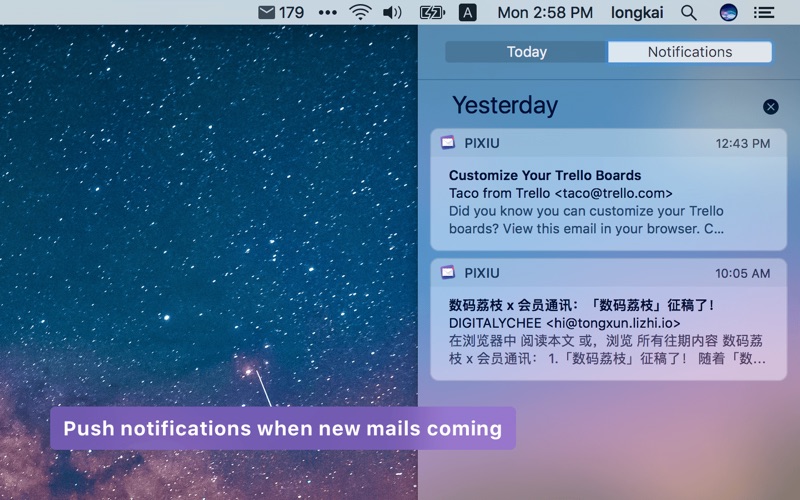Screen dimensions: 800x500
Task: Select the Notifications tab
Action: (x=690, y=52)
